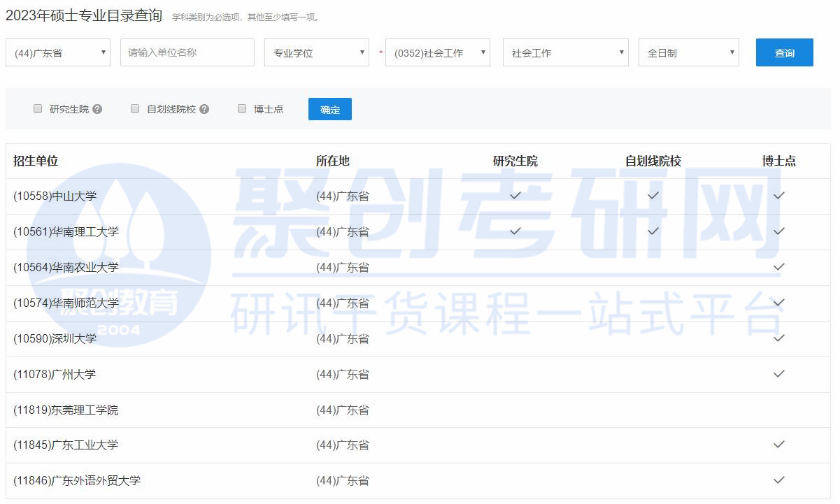Tick the 研究生院 checkbox
Viewport: 840px width, 504px height.
tap(38, 108)
